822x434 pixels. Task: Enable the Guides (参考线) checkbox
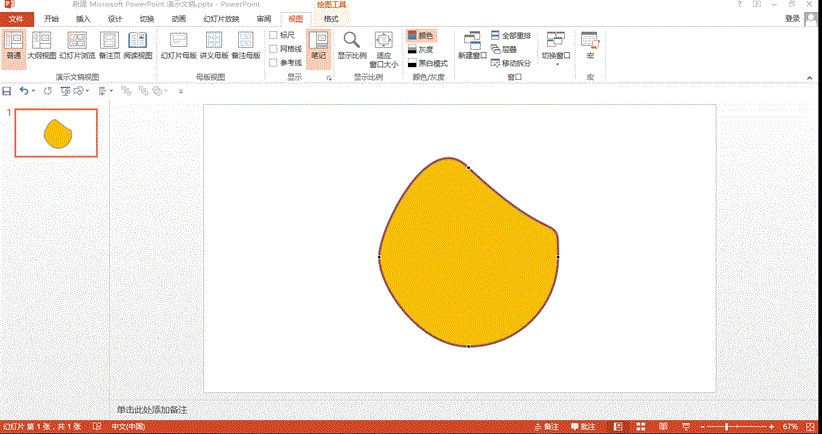(x=274, y=62)
